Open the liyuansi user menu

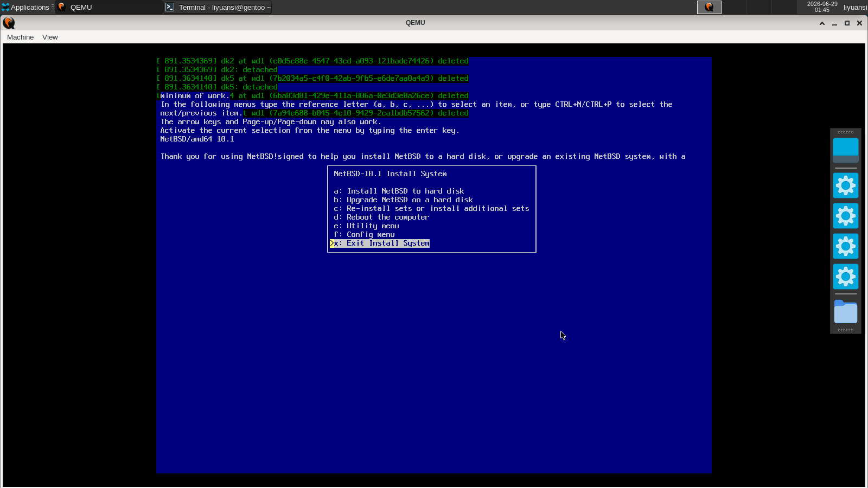855,7
